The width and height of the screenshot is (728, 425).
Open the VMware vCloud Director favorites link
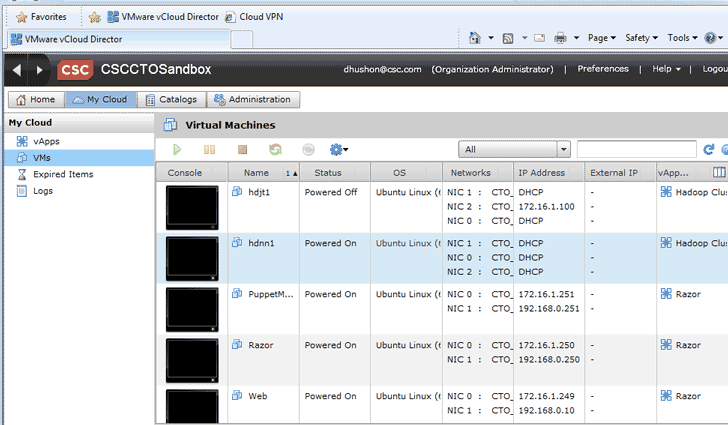(162, 17)
